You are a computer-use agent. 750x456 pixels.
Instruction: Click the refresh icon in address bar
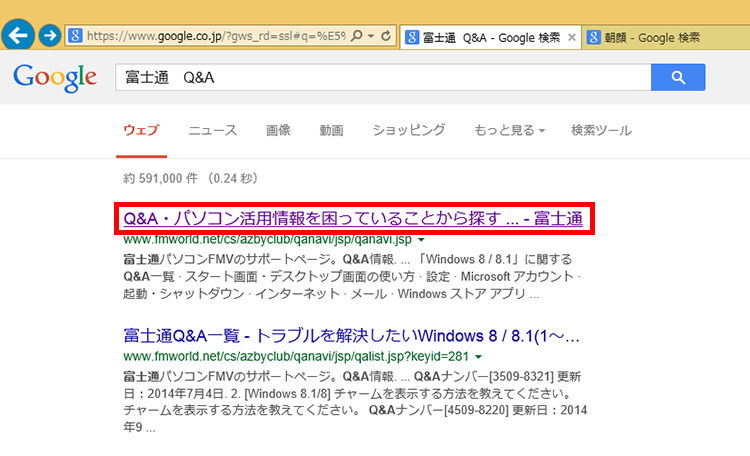click(387, 36)
